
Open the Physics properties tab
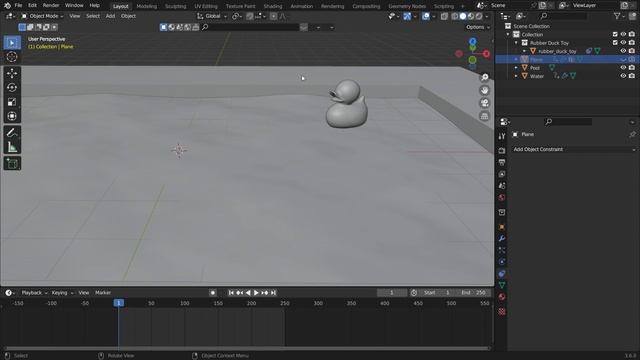pyautogui.click(x=502, y=262)
